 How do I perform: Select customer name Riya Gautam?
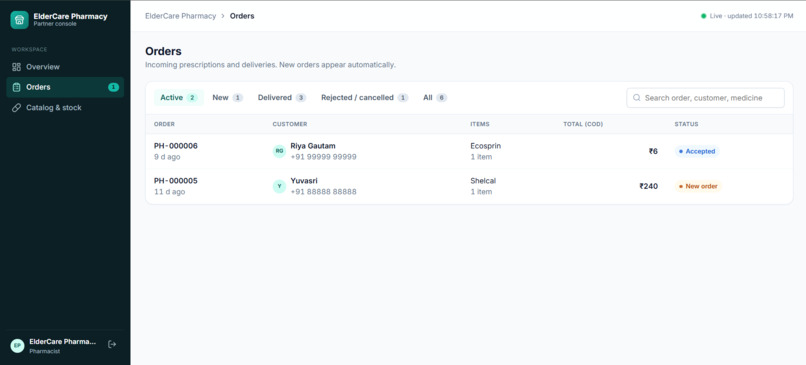click(313, 146)
